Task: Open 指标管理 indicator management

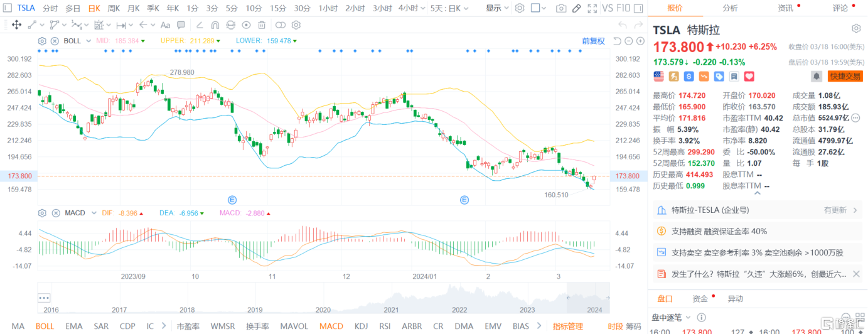Action: (x=568, y=326)
